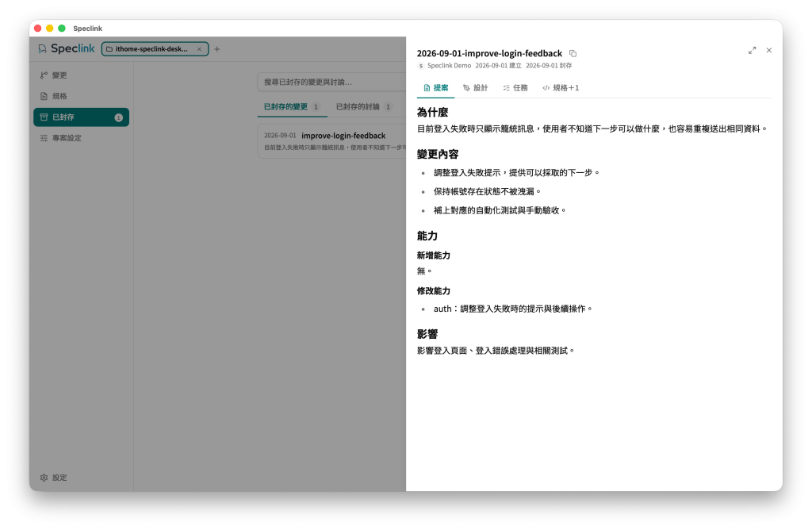
Task: Switch to the 任務 tab
Action: coord(515,88)
